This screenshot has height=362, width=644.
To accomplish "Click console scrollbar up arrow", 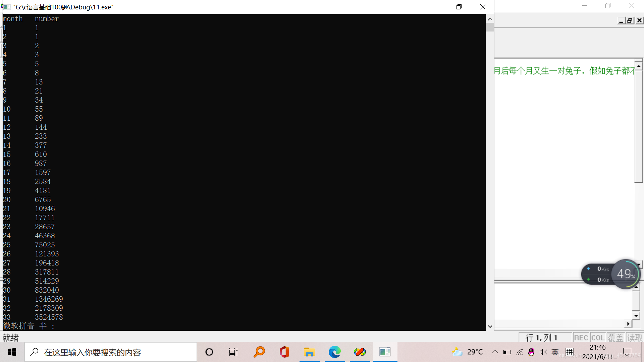I will [x=490, y=19].
